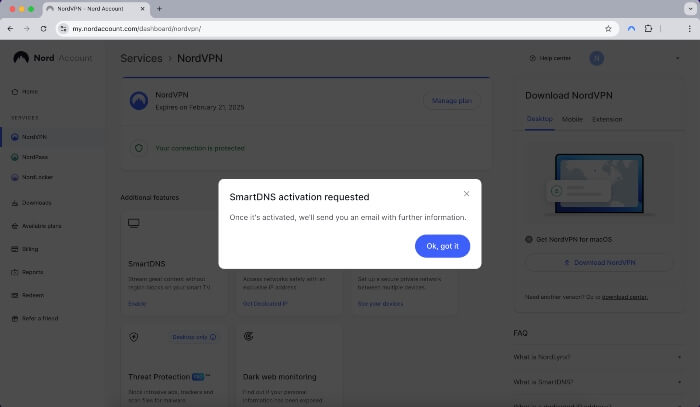Select the NordVPN - Nord Account tab
The image size is (700, 407).
click(x=96, y=8)
